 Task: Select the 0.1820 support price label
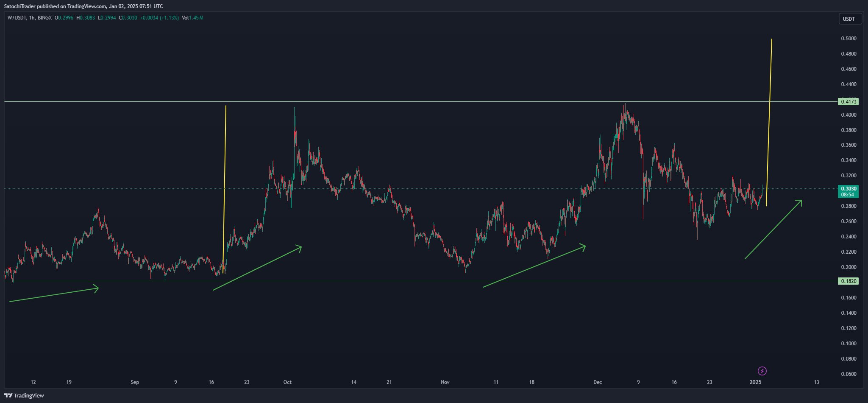pos(849,281)
